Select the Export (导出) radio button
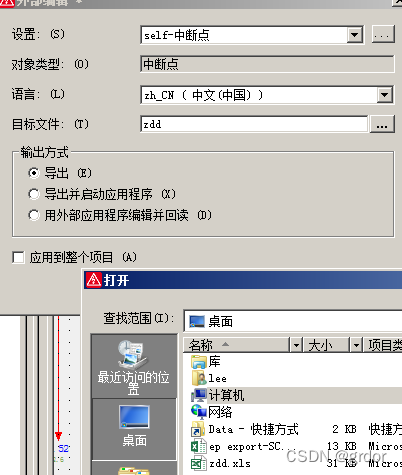 pos(34,173)
